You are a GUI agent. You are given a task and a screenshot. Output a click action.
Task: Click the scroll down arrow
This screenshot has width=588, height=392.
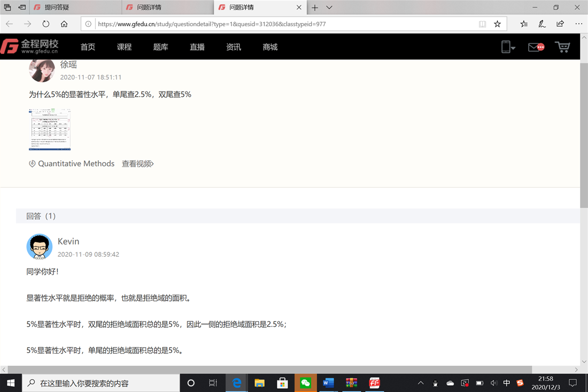pyautogui.click(x=584, y=362)
